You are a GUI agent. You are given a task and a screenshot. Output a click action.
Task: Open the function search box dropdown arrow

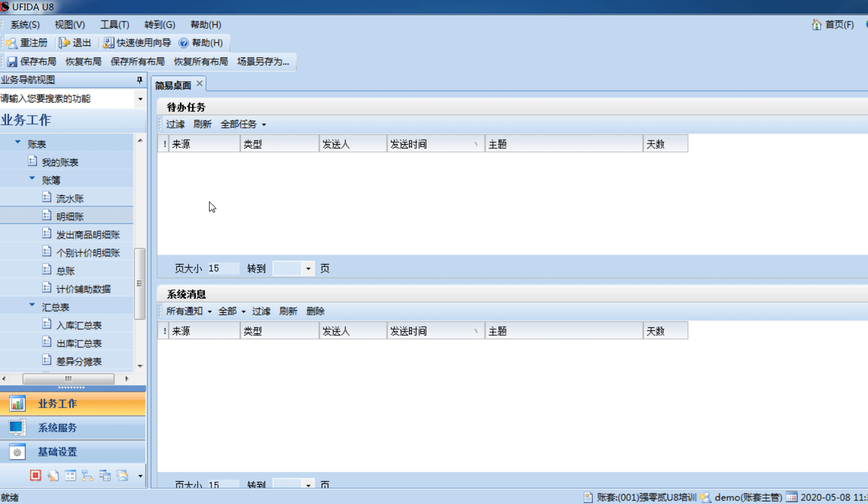140,98
